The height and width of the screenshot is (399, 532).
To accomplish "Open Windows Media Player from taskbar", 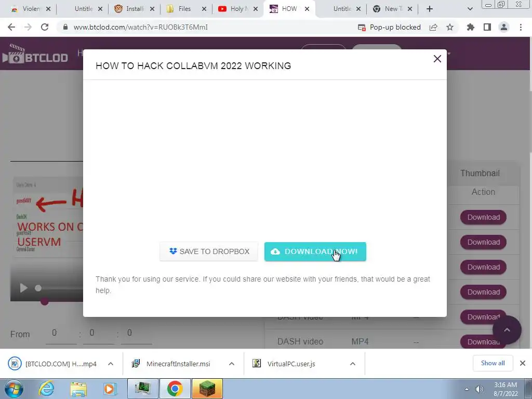I will (110, 389).
